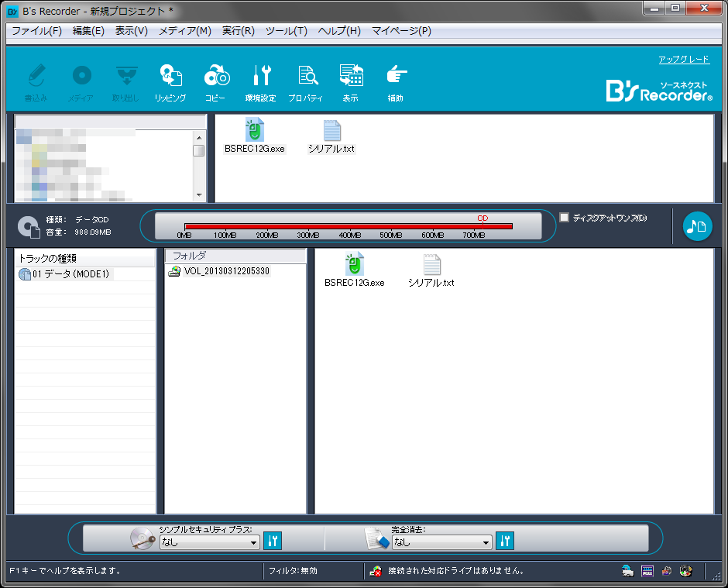Image resolution: width=728 pixels, height=588 pixels.
Task: Open the ファイル(F) menu
Action: tap(36, 31)
